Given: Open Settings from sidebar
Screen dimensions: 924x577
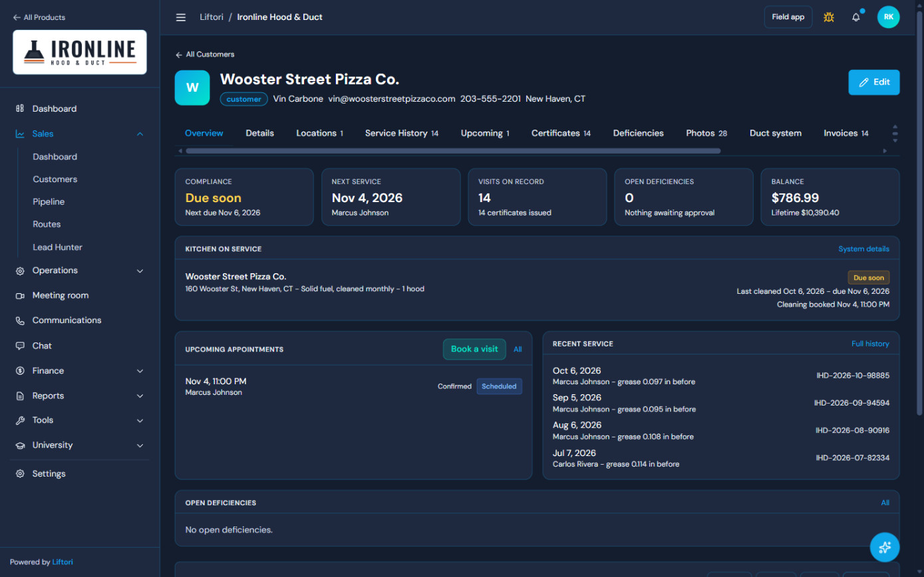Looking at the screenshot, I should tap(80, 474).
